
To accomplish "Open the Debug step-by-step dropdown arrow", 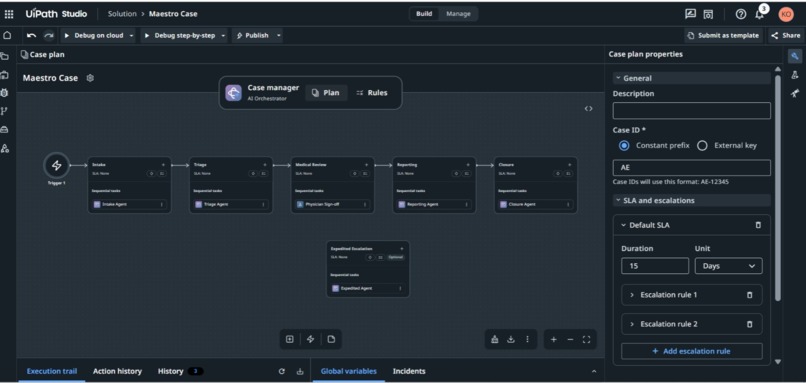I will pyautogui.click(x=223, y=35).
